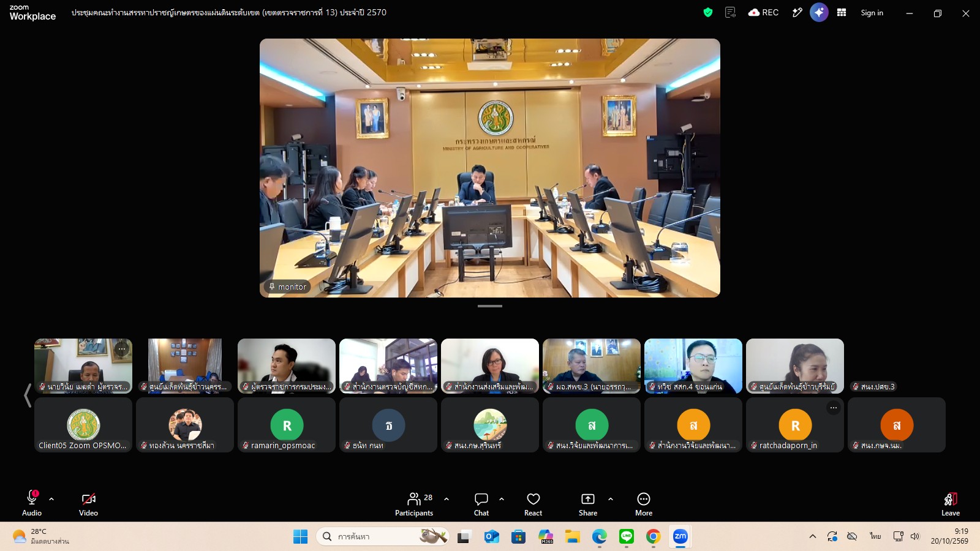Open more options on ratchadaporn_in tile
This screenshot has width=980, height=551.
834,407
